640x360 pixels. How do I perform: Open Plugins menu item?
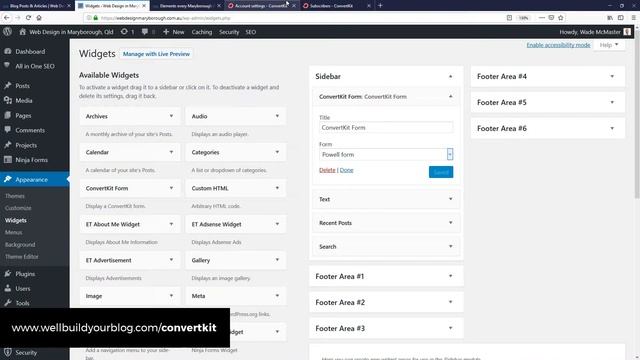[x=25, y=274]
